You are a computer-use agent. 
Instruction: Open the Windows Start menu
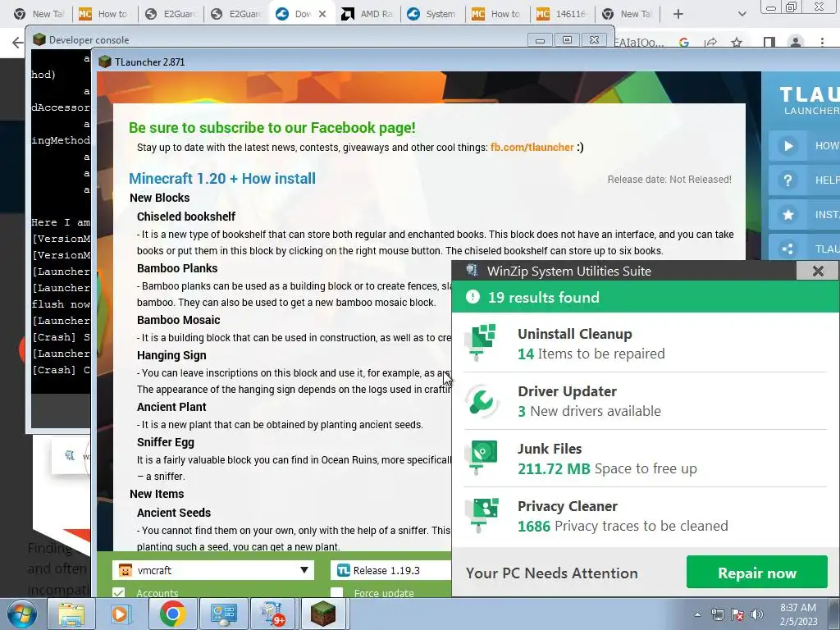pyautogui.click(x=21, y=614)
